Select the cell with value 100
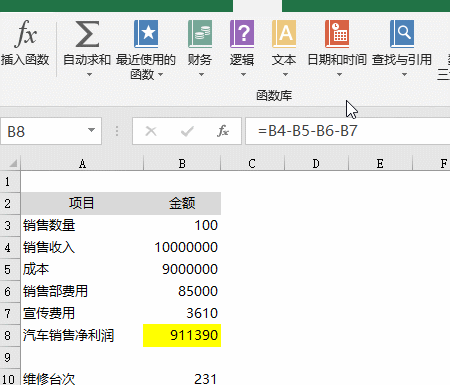This screenshot has height=385, width=450. click(x=182, y=225)
